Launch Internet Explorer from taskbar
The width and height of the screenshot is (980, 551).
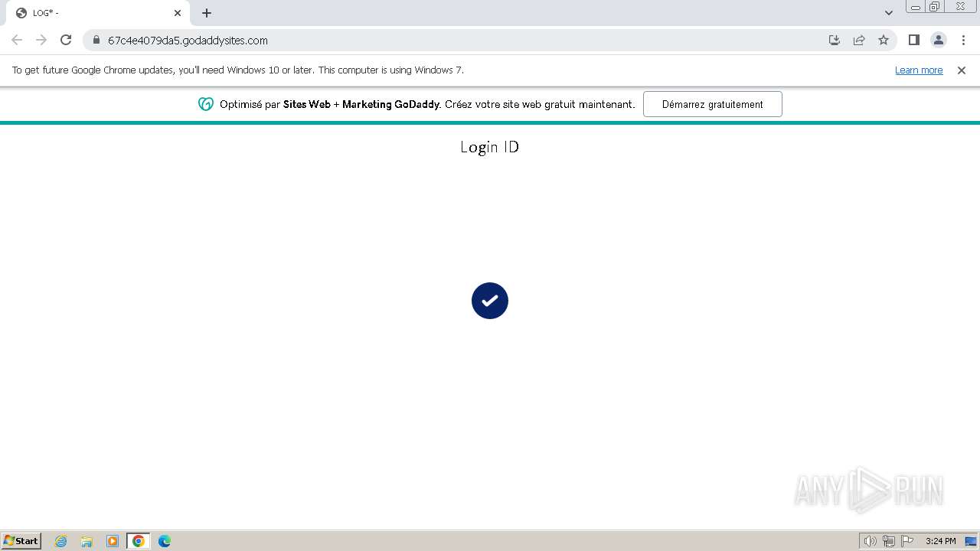pyautogui.click(x=61, y=541)
